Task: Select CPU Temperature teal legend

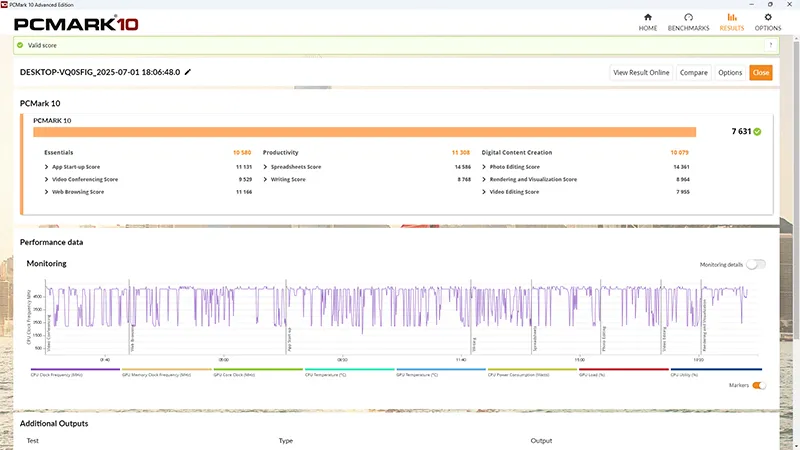Action: pyautogui.click(x=349, y=371)
